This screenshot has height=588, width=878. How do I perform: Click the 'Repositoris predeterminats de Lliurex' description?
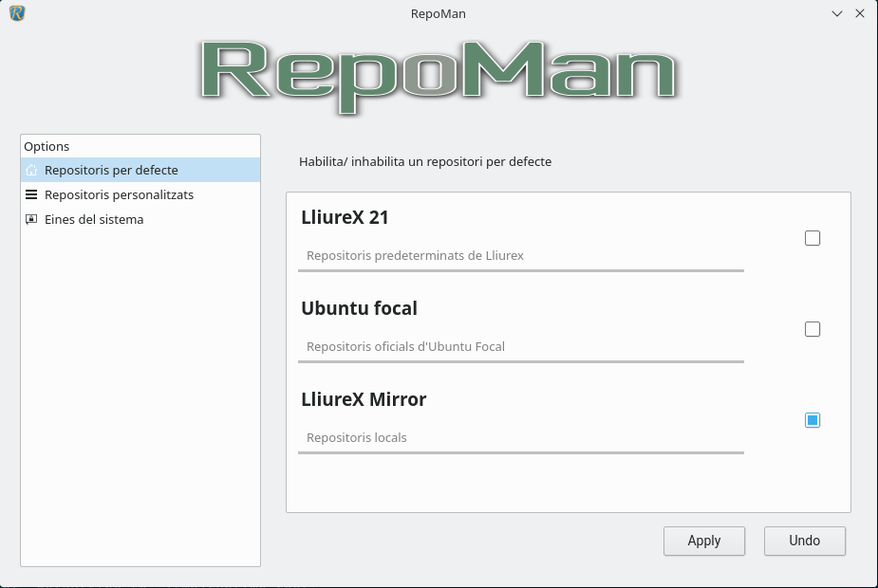pyautogui.click(x=415, y=256)
